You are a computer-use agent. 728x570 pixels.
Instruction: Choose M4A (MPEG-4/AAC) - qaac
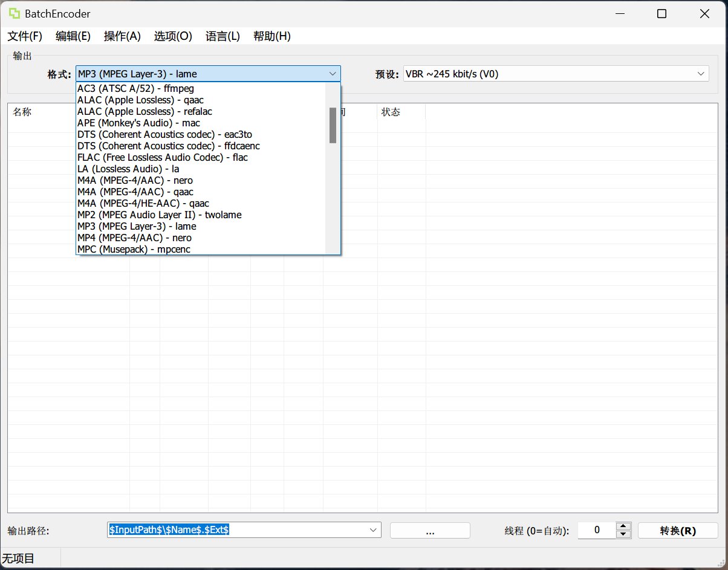[201, 192]
